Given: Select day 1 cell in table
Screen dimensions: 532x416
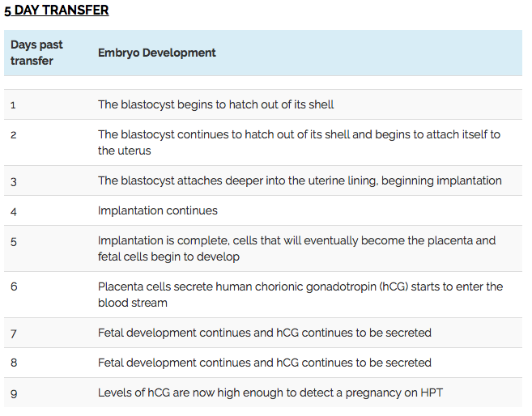Looking at the screenshot, I should pos(13,105).
